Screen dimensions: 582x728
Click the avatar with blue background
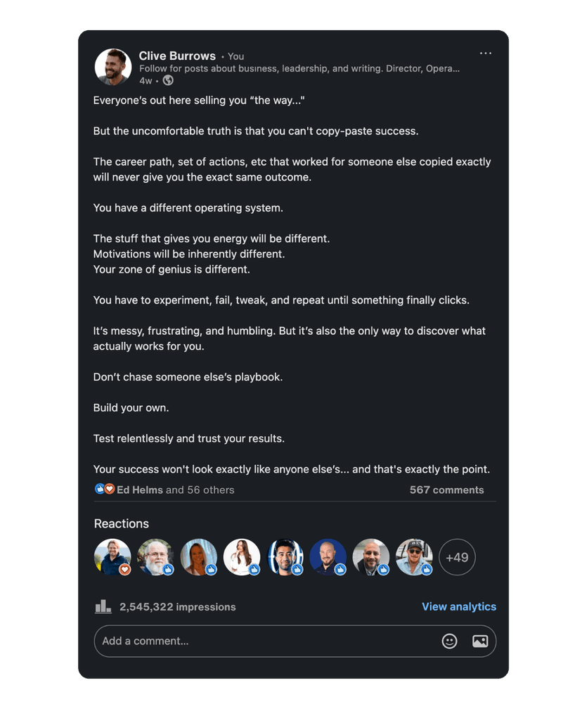(328, 557)
